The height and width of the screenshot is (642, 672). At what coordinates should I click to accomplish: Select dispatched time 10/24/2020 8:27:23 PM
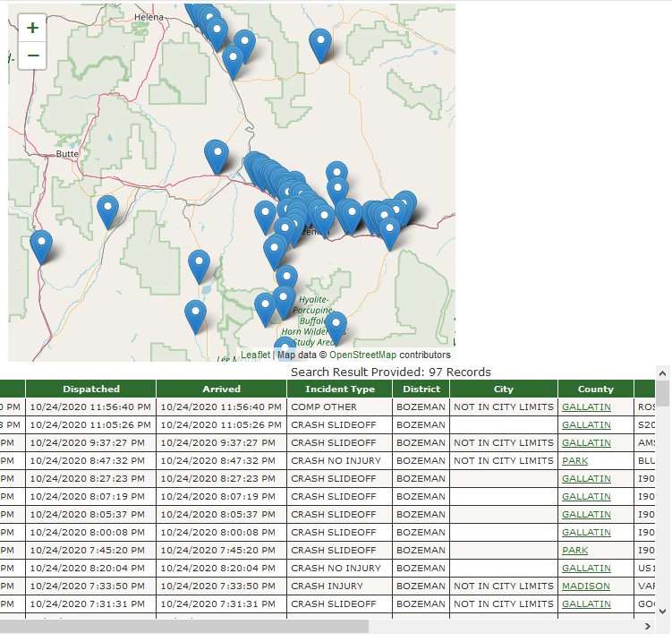click(x=91, y=479)
